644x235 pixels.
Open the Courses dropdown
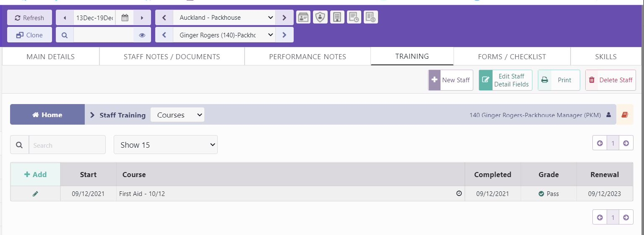pos(177,115)
